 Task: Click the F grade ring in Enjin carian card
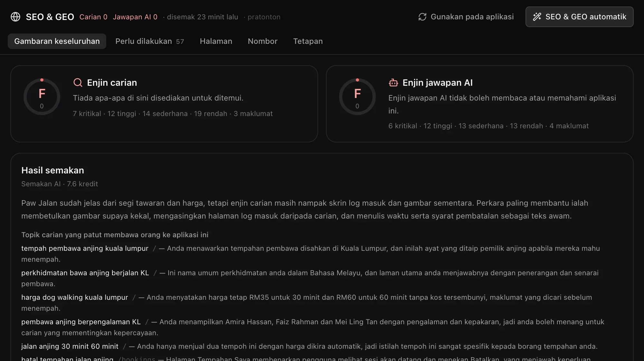(x=42, y=97)
